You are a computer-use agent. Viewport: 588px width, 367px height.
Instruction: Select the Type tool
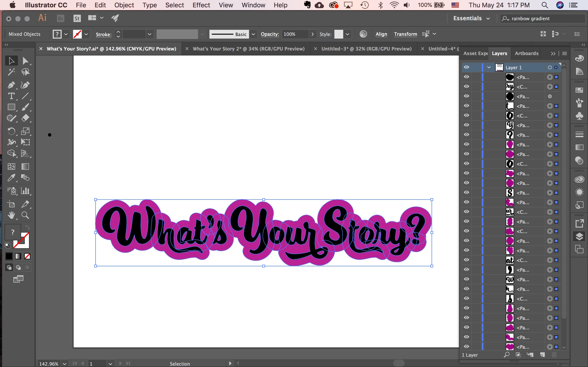[x=11, y=96]
